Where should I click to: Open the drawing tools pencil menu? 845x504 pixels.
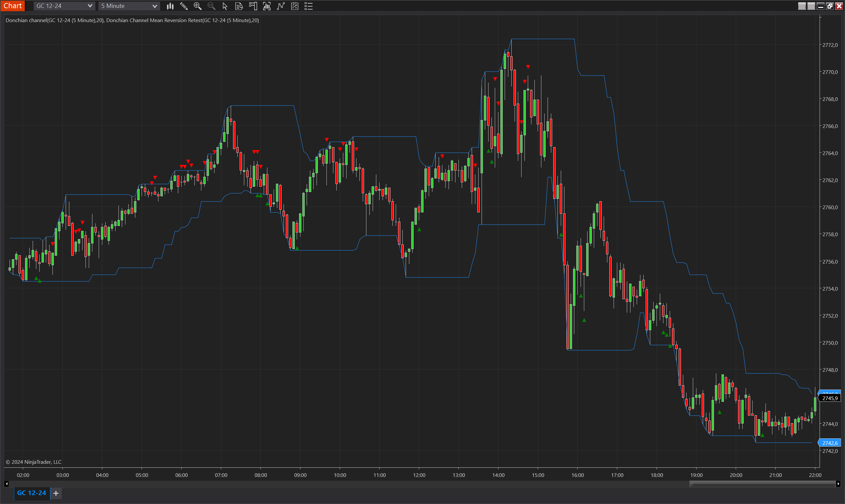pyautogui.click(x=184, y=6)
